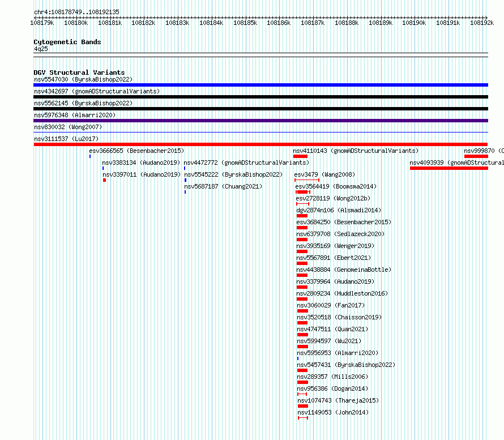Select the black bar under nsv4342697
This screenshot has width=504, height=440.
click(x=260, y=97)
